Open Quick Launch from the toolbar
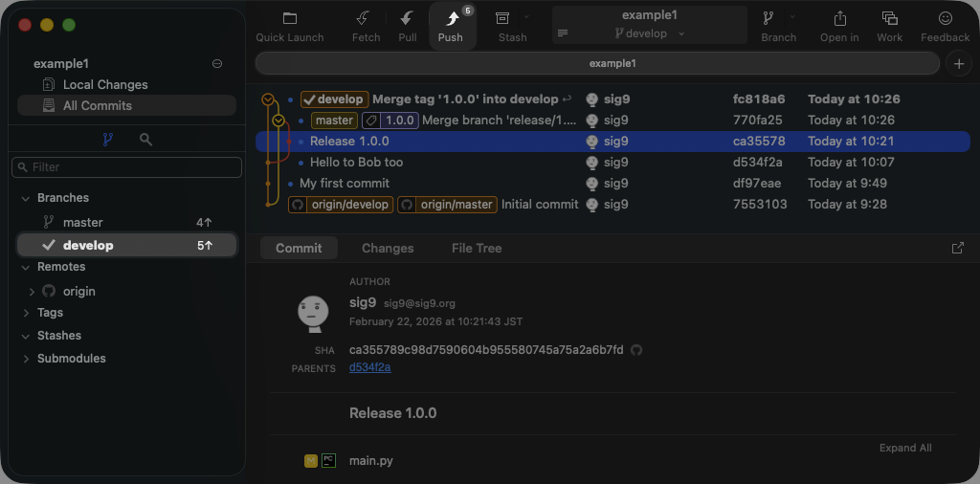Image resolution: width=980 pixels, height=484 pixels. tap(290, 19)
